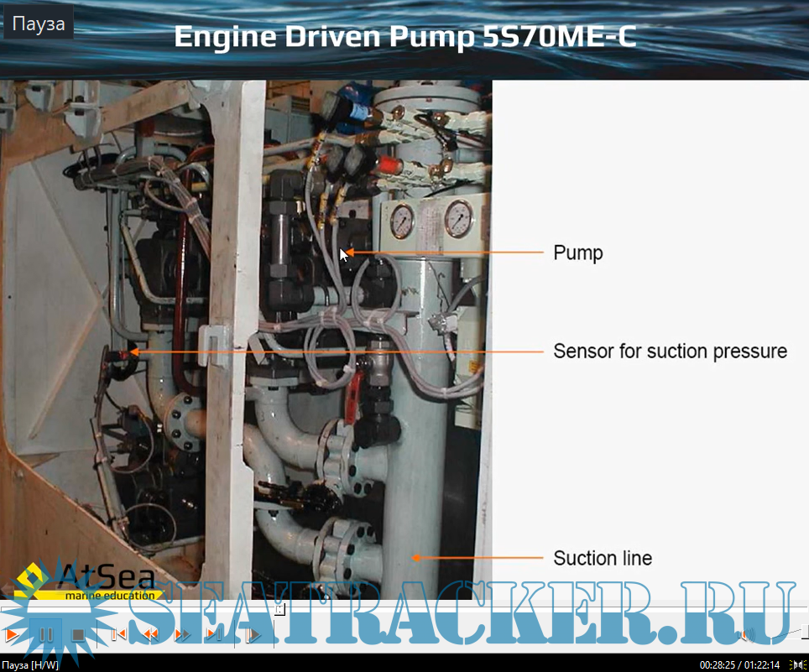Image resolution: width=809 pixels, height=672 pixels.
Task: Click the 'Пауза' overlay in the top corner
Action: click(x=39, y=23)
